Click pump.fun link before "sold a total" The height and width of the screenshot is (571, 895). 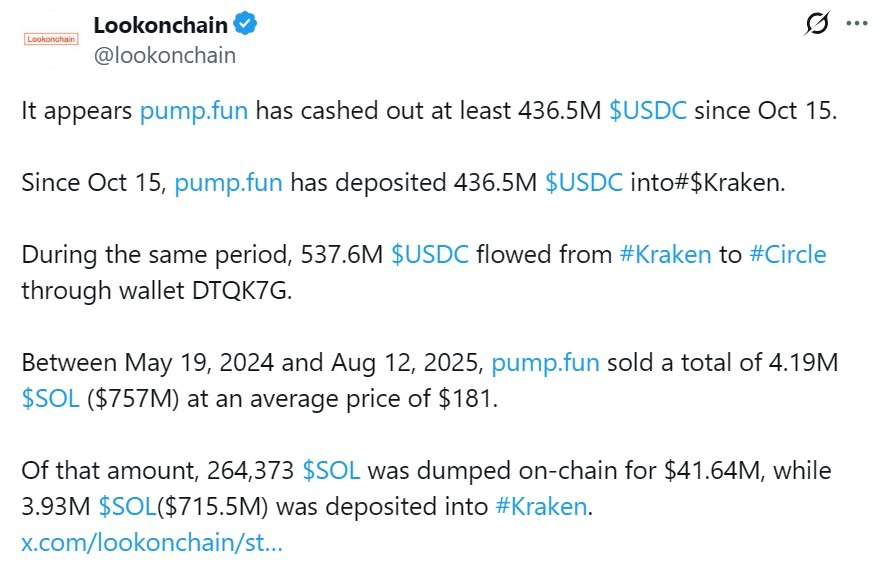pyautogui.click(x=545, y=362)
